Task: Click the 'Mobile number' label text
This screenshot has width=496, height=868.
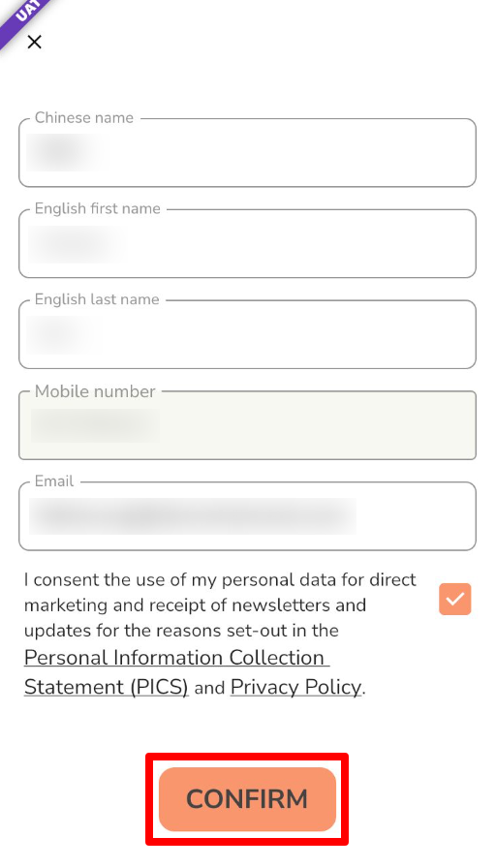Action: (x=95, y=390)
